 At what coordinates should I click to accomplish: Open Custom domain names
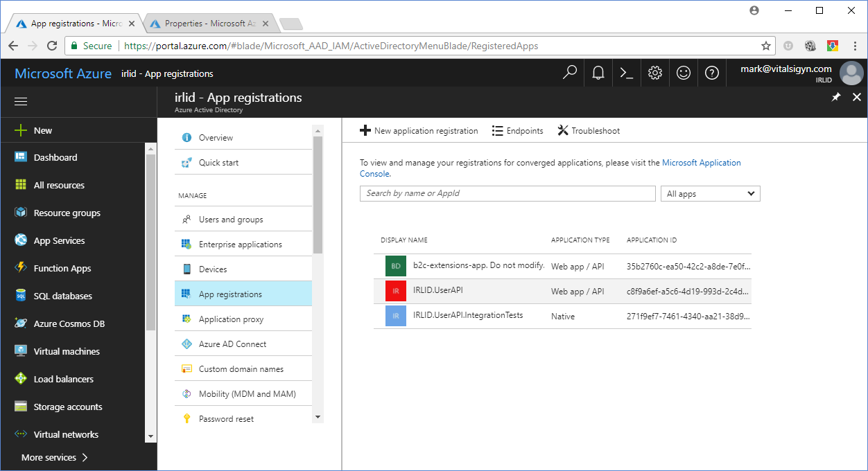(x=243, y=368)
